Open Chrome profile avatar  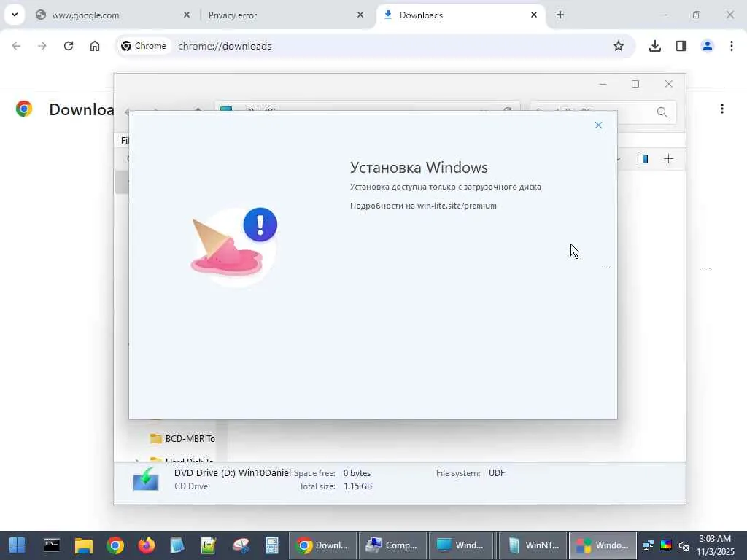[708, 46]
